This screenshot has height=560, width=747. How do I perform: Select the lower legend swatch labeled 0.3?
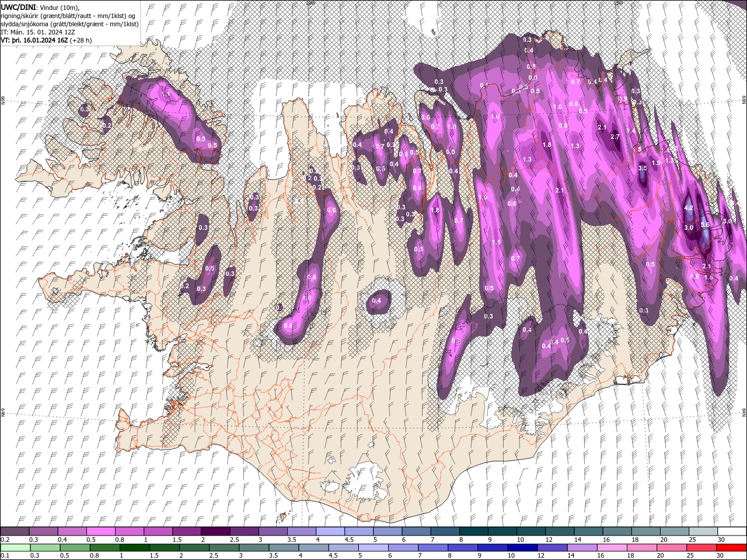pos(45,548)
